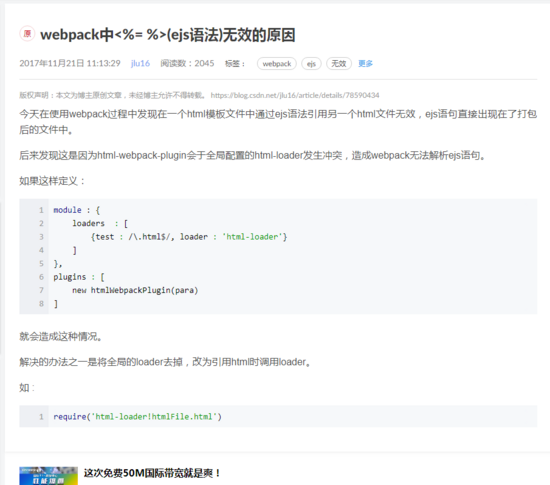Screen dimensions: 550x485
Task: Open author profile jlu16
Action: coord(140,63)
